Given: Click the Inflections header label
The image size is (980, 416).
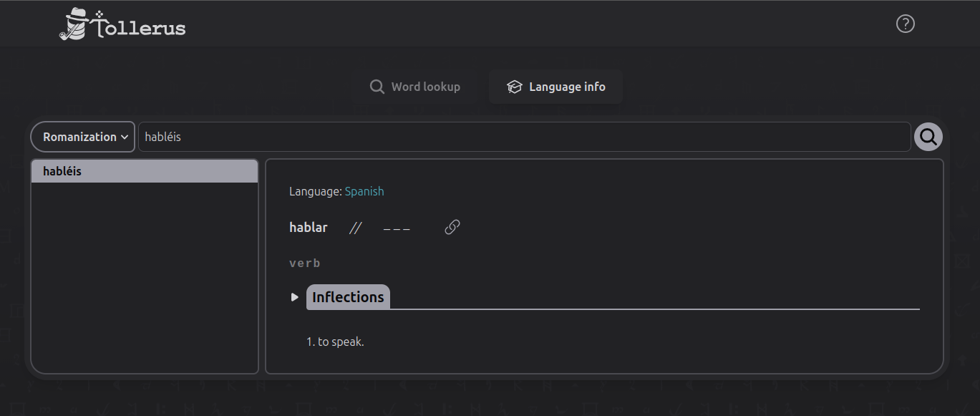Looking at the screenshot, I should point(348,296).
